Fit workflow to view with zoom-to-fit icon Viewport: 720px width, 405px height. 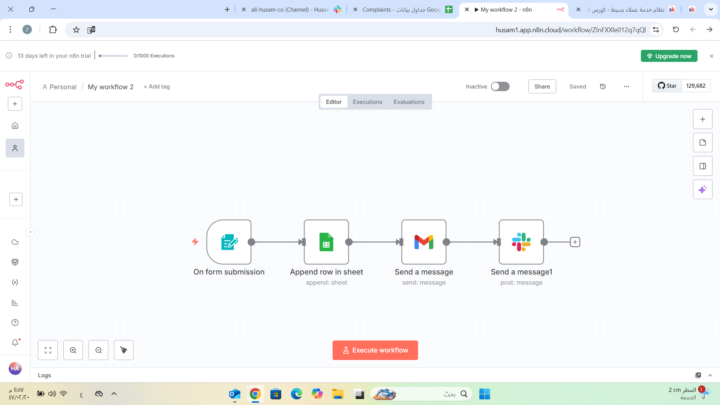48,350
